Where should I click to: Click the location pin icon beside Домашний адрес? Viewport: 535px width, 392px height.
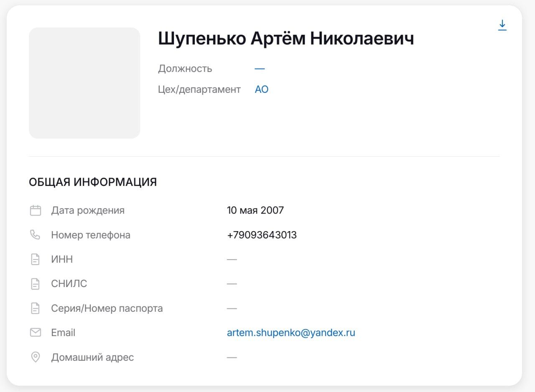(36, 357)
